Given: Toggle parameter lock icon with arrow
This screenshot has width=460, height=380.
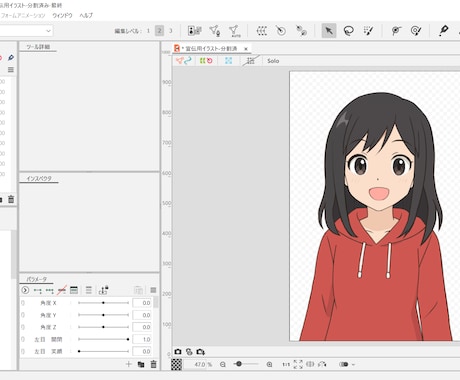Looking at the screenshot, I should 104,290.
